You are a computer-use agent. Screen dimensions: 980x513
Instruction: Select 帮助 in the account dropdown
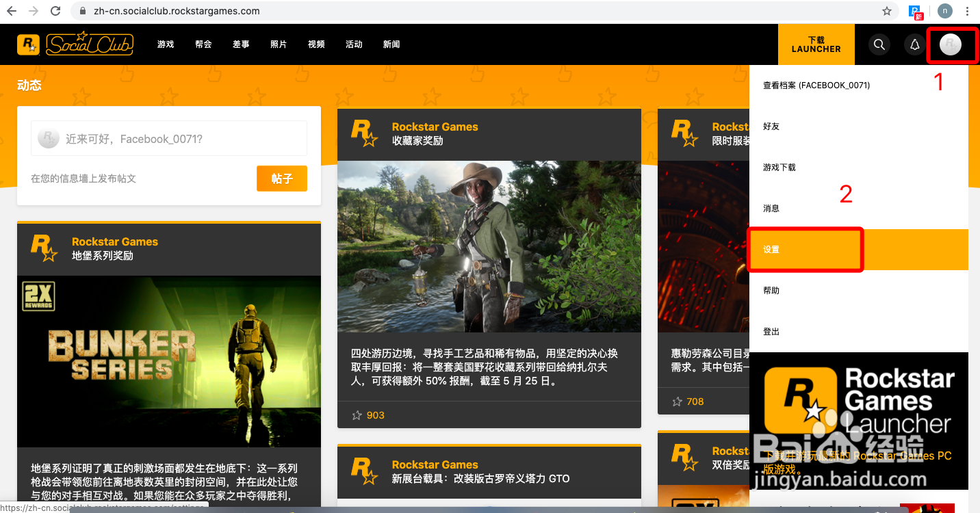coord(859,291)
